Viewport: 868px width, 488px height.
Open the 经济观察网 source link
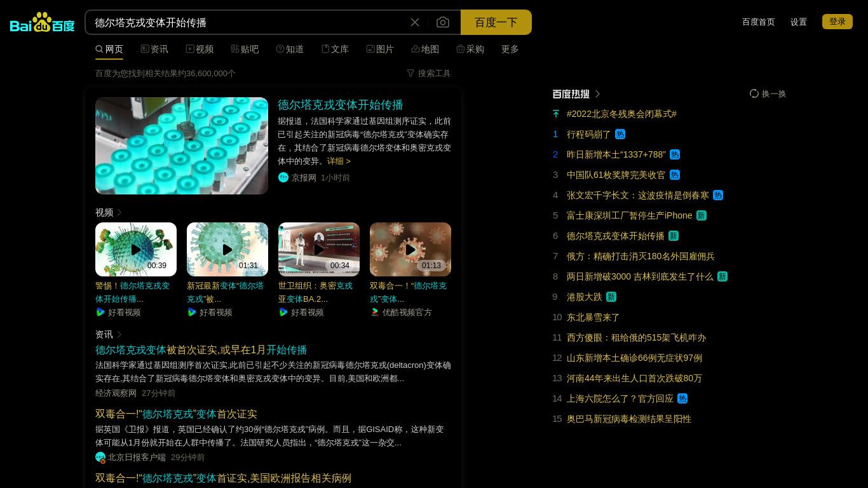(x=116, y=393)
